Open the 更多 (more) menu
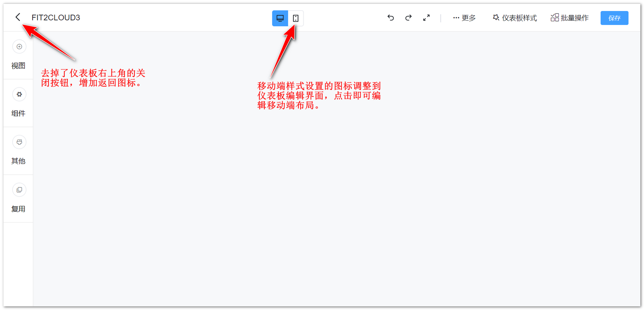Screen dimensions: 644x310 point(468,18)
